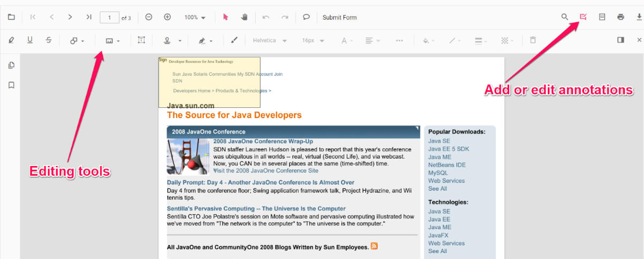This screenshot has width=644, height=259.
Task: Open the more text properties ellipsis
Action: pos(399,41)
